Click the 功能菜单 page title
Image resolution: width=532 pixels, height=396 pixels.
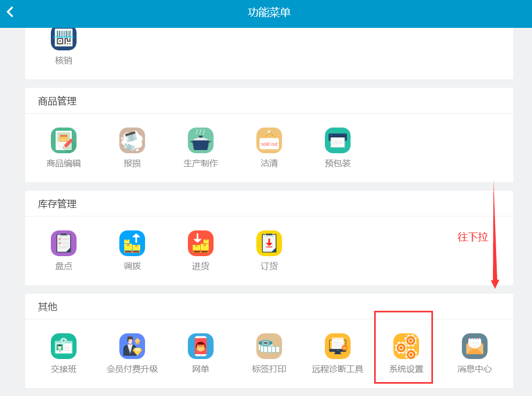click(x=269, y=12)
